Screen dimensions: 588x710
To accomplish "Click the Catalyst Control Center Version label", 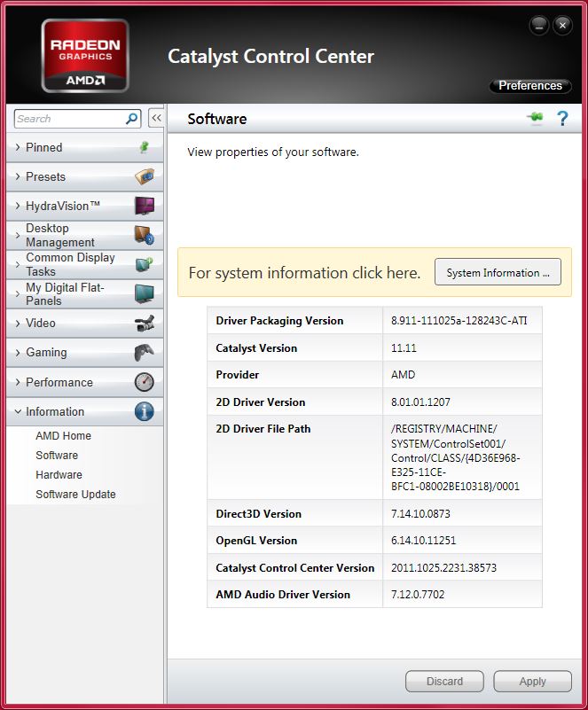I will coord(295,568).
